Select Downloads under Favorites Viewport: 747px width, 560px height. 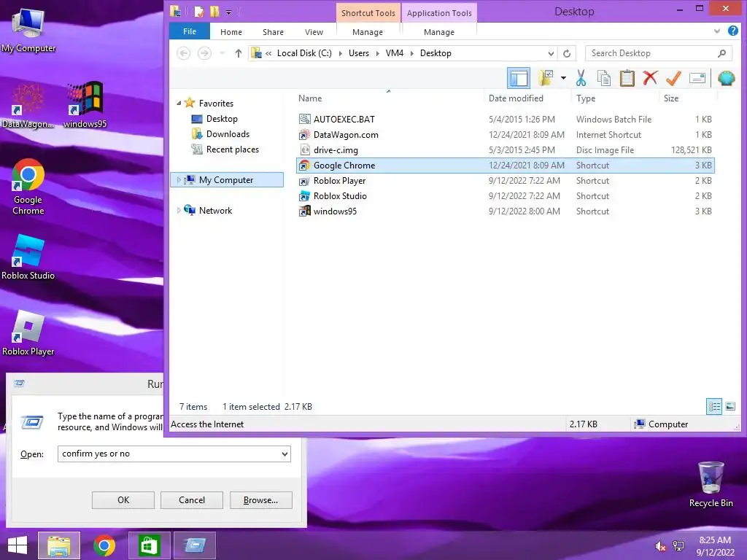(x=228, y=134)
